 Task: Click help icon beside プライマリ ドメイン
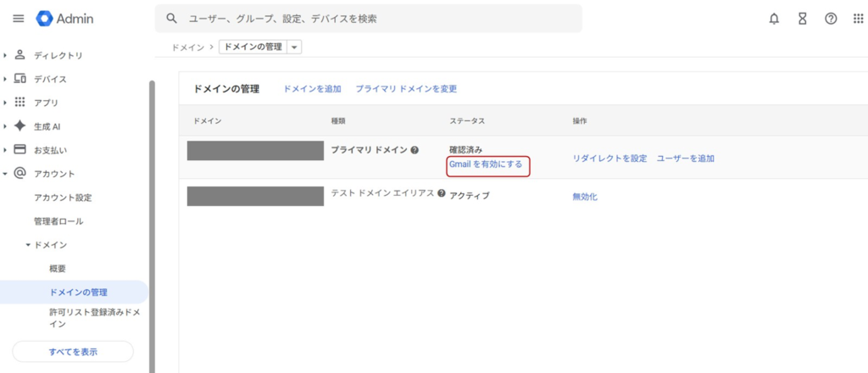click(x=415, y=150)
